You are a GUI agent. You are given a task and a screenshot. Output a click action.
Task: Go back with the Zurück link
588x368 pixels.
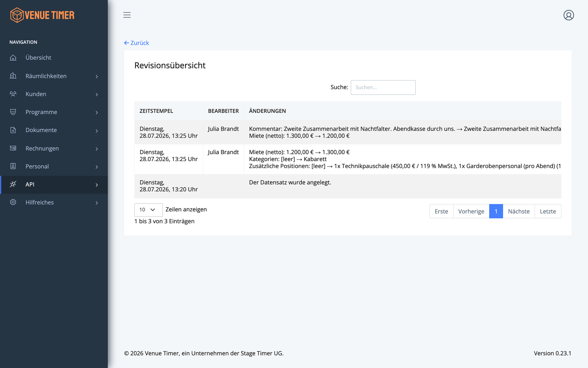[x=136, y=43]
